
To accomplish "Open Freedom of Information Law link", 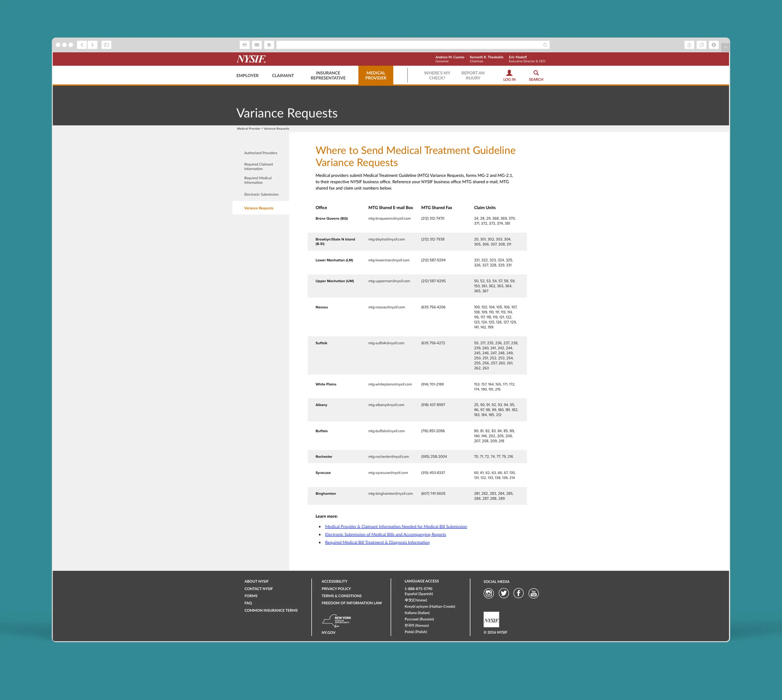I will point(352,603).
